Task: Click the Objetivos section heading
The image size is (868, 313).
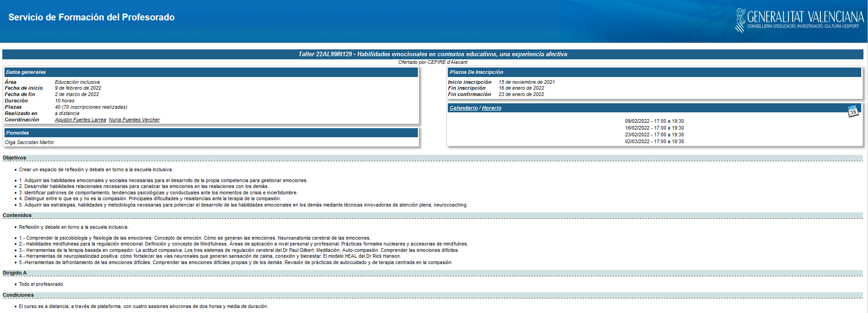Action: 15,158
